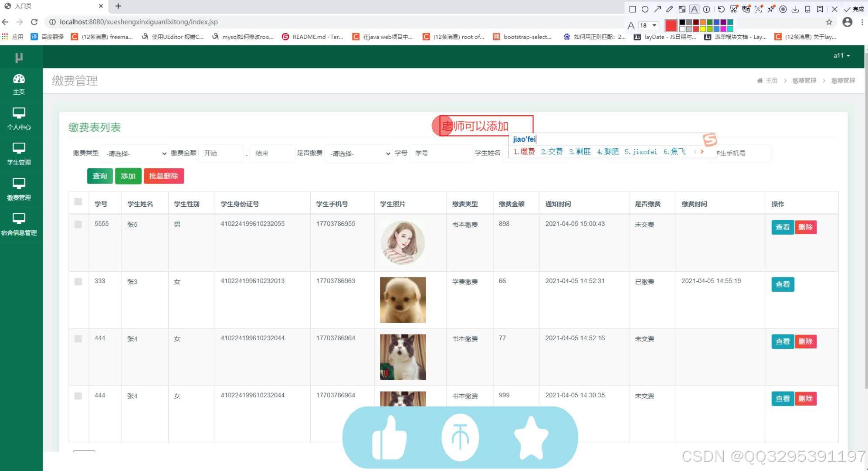Click the 主页 breadcrumb link

pyautogui.click(x=771, y=80)
